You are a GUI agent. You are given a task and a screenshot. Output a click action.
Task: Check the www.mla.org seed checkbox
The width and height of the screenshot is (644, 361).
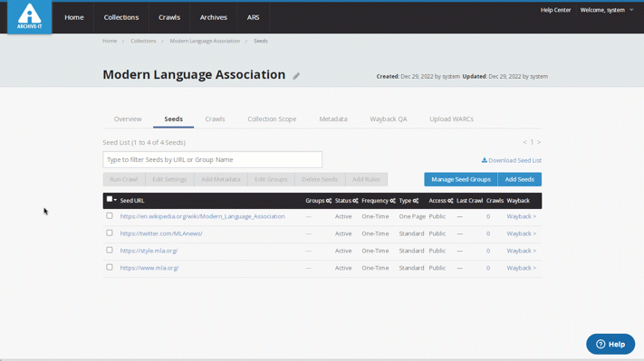tap(110, 267)
